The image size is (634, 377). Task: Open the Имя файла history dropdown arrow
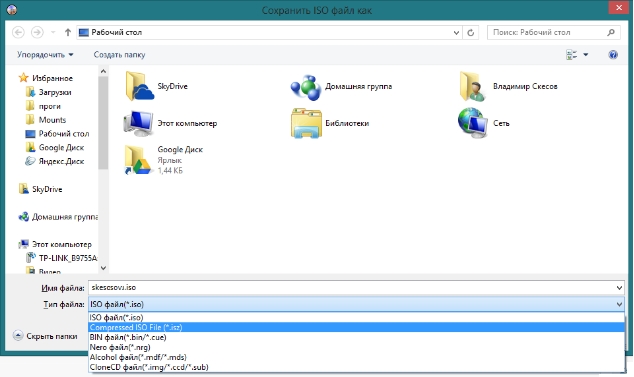click(x=619, y=288)
